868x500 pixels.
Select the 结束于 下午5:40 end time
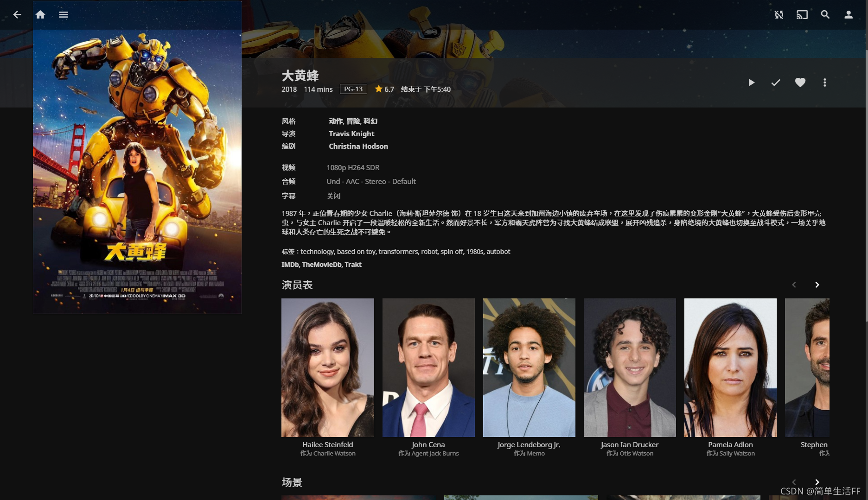pos(426,89)
